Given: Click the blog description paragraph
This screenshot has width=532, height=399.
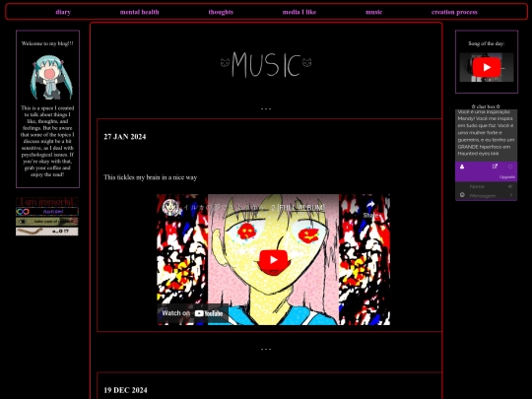Looking at the screenshot, I should (47, 141).
